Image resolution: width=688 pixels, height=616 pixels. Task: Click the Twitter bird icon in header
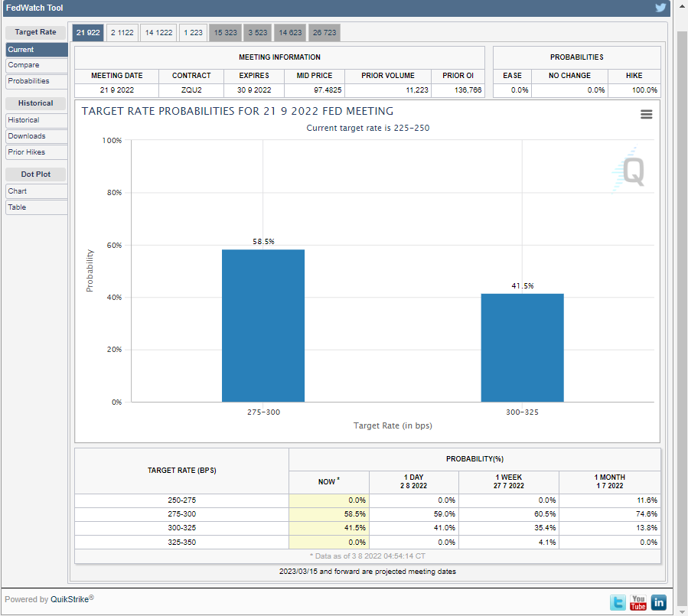point(661,8)
